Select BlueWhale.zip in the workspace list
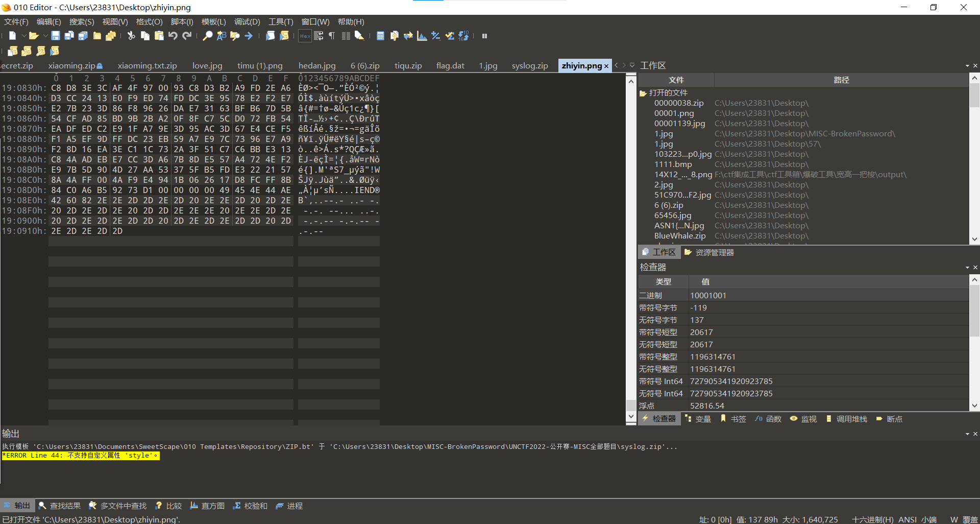The height and width of the screenshot is (524, 980). click(680, 236)
